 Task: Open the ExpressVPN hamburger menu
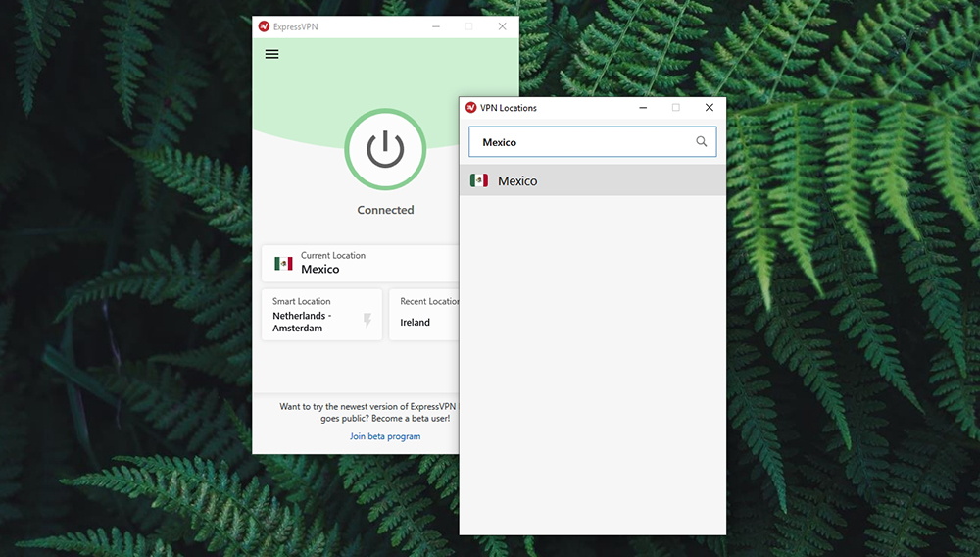click(271, 54)
